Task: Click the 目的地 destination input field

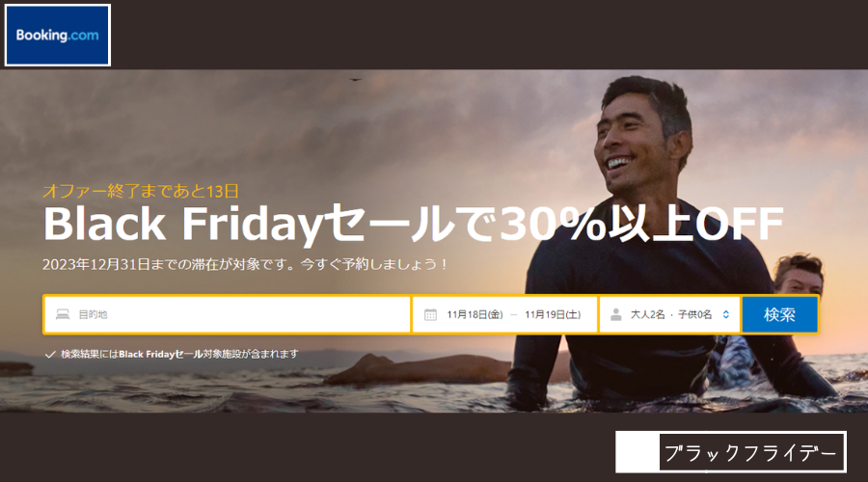Action: 227,314
